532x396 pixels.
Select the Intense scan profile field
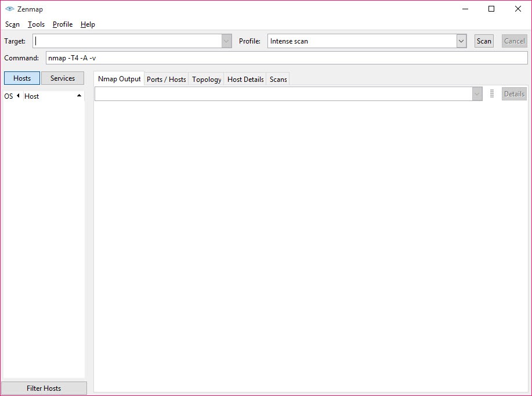[x=362, y=41]
